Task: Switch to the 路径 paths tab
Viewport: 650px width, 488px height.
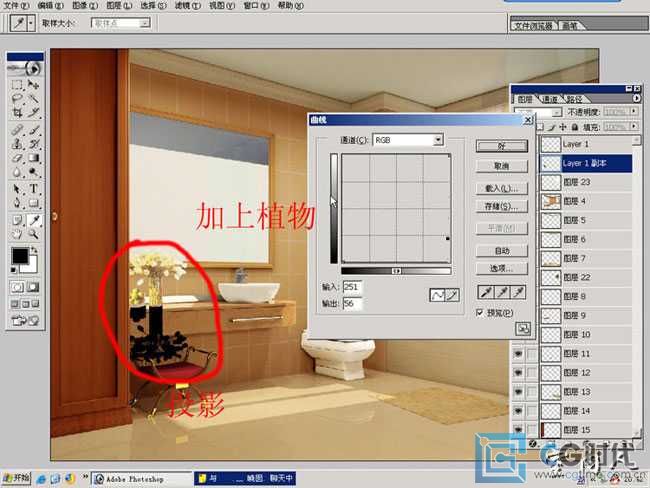Action: tap(574, 99)
